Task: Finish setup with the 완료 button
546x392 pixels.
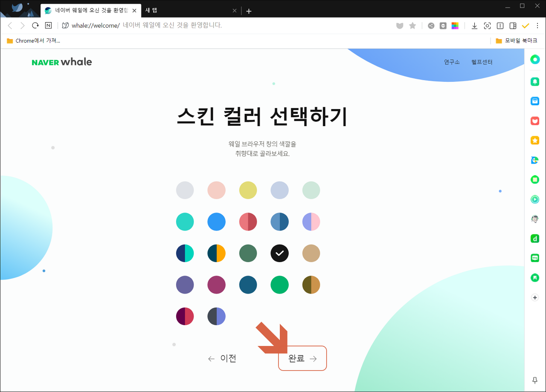Action: pos(302,358)
